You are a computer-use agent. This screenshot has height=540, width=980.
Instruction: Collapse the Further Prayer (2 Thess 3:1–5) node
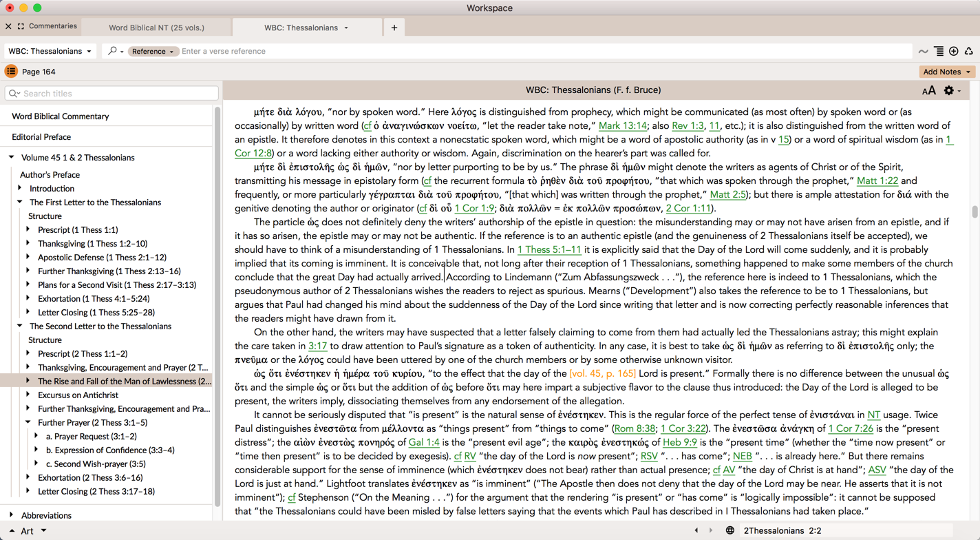click(x=28, y=422)
